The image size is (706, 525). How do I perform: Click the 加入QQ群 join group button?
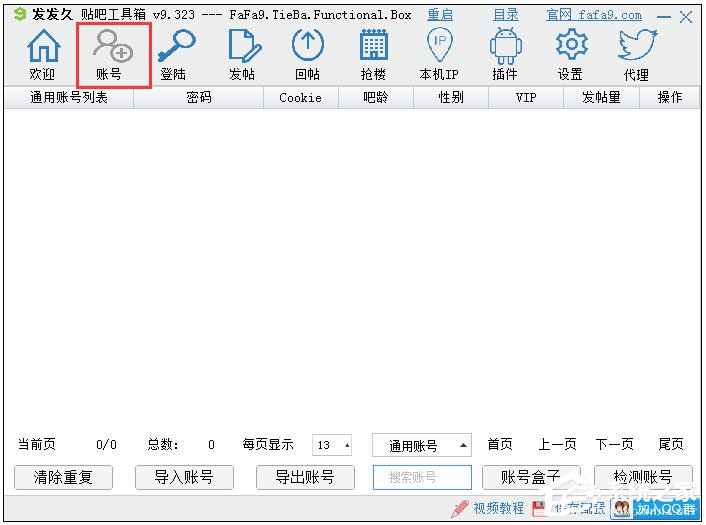(x=656, y=509)
